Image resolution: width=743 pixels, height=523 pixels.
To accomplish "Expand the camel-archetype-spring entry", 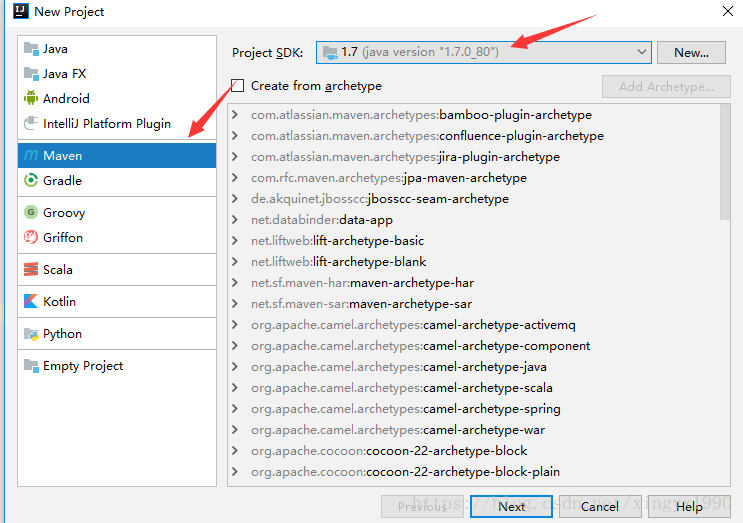I will pyautogui.click(x=235, y=409).
